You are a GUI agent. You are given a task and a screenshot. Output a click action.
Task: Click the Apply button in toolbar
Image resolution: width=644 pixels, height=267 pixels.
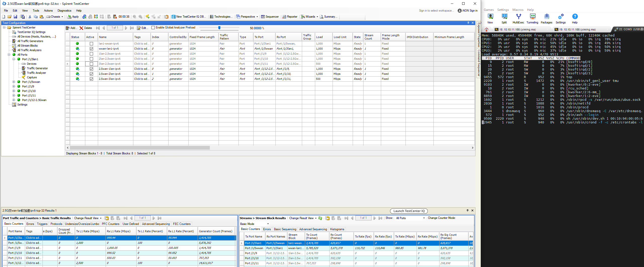73,17
